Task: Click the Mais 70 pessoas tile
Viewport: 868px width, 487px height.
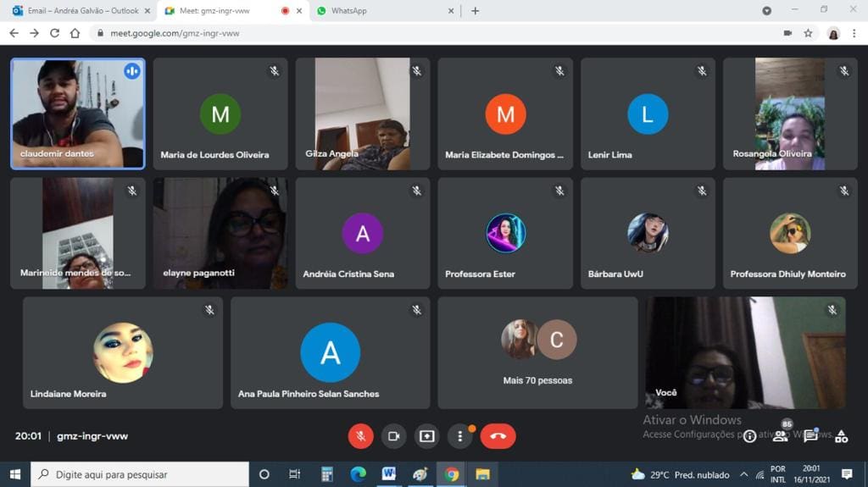Action: [x=537, y=352]
